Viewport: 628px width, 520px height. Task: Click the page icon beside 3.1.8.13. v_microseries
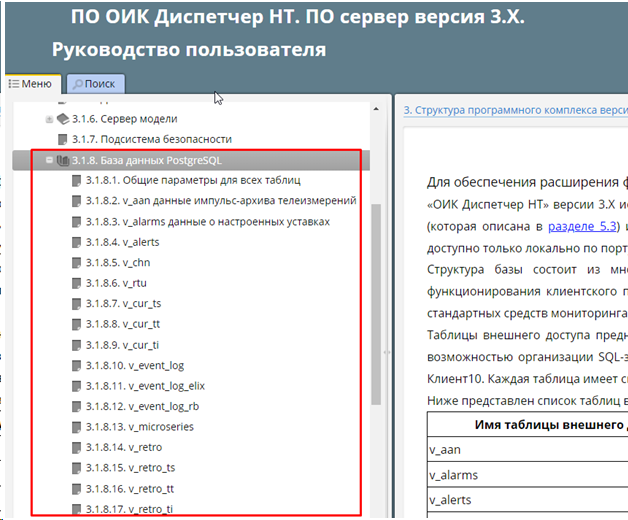[x=77, y=427]
